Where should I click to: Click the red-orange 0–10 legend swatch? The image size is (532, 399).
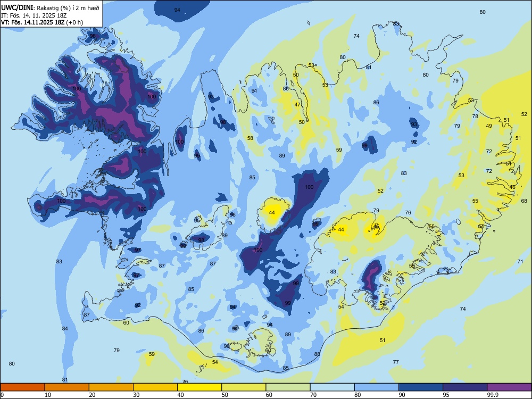(x=22, y=387)
